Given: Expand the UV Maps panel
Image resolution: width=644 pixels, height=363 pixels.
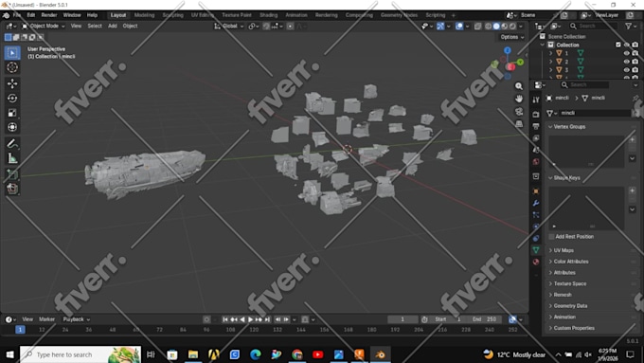Looking at the screenshot, I should tap(563, 250).
